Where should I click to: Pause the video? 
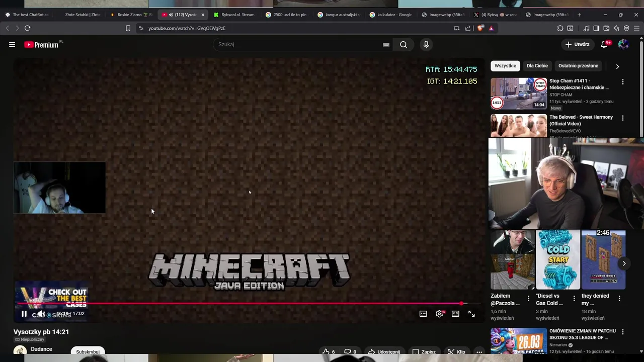pos(24,314)
